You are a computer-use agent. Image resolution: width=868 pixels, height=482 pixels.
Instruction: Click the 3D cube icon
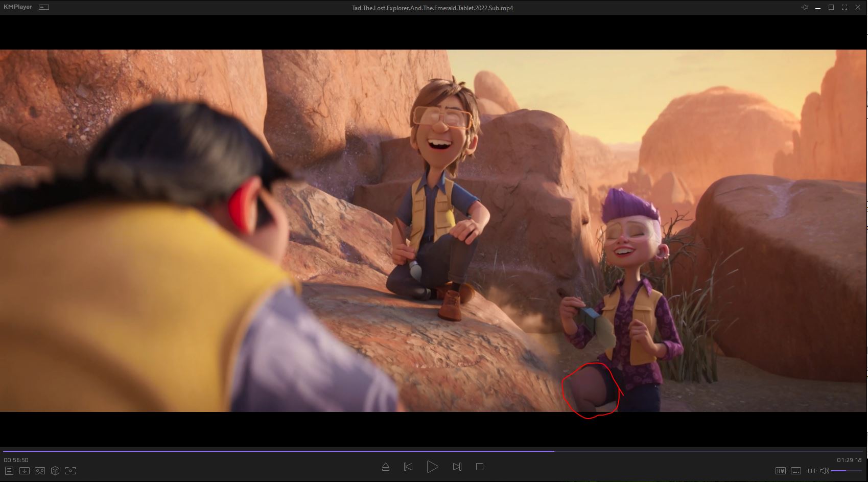[55, 471]
